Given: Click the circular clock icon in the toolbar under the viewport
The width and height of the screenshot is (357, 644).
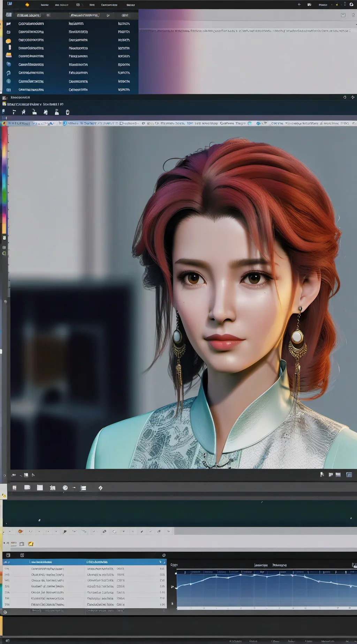Looking at the screenshot, I should (65, 488).
